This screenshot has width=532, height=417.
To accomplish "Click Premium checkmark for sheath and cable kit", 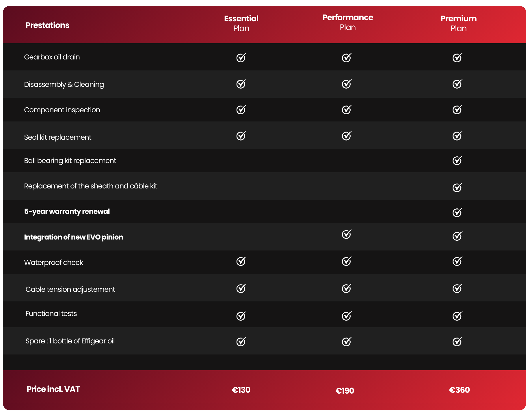I will pyautogui.click(x=457, y=188).
